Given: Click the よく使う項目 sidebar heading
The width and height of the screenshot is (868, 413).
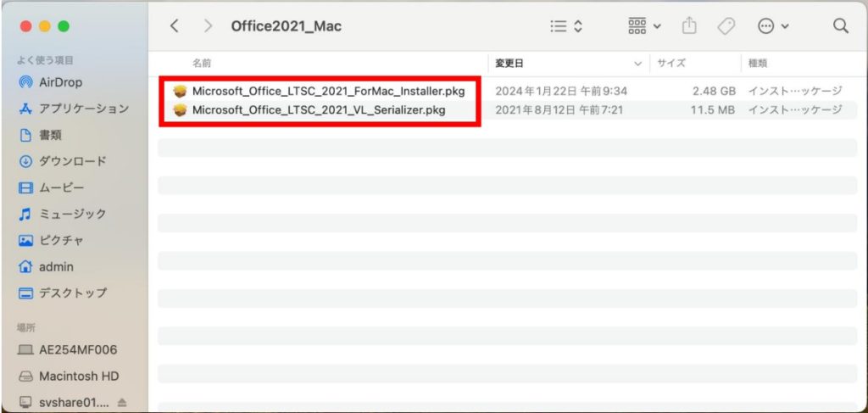Looking at the screenshot, I should (x=46, y=60).
